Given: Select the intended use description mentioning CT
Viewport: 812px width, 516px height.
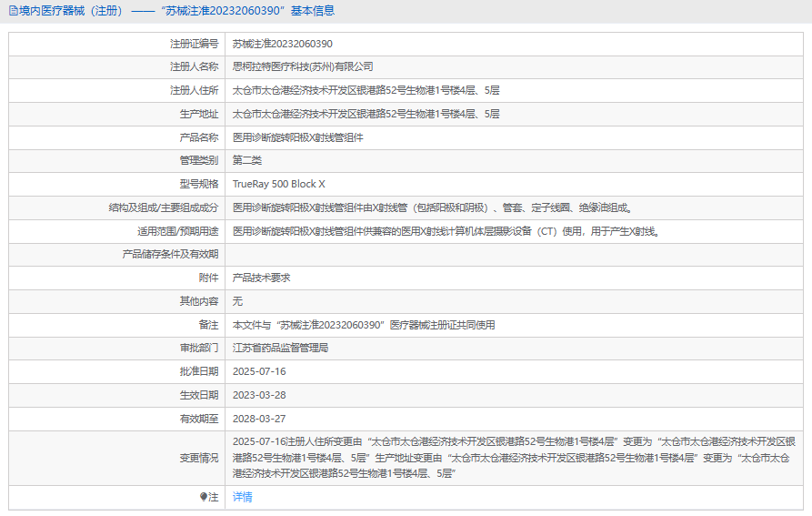Looking at the screenshot, I should pyautogui.click(x=446, y=231).
